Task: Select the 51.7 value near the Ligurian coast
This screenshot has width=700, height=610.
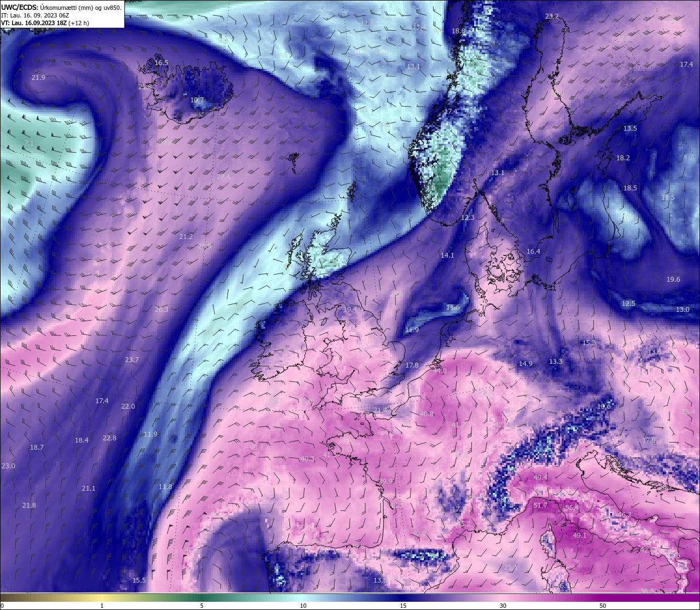Action: coord(540,506)
